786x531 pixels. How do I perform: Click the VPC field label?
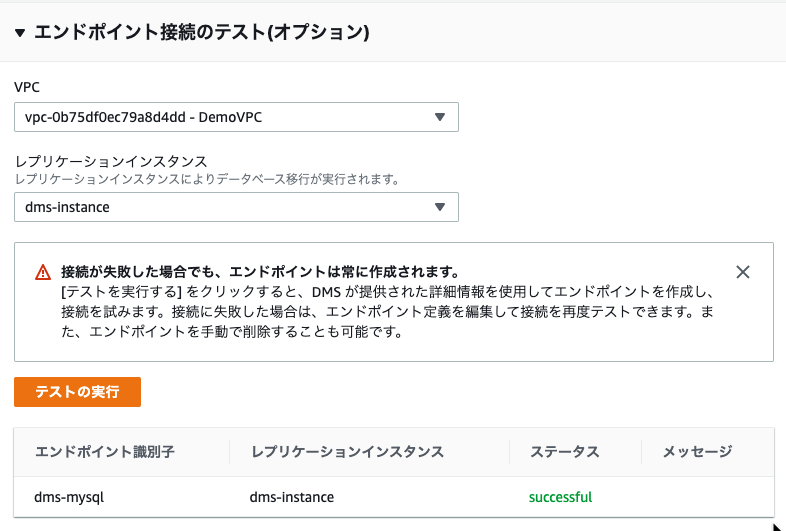tap(27, 87)
